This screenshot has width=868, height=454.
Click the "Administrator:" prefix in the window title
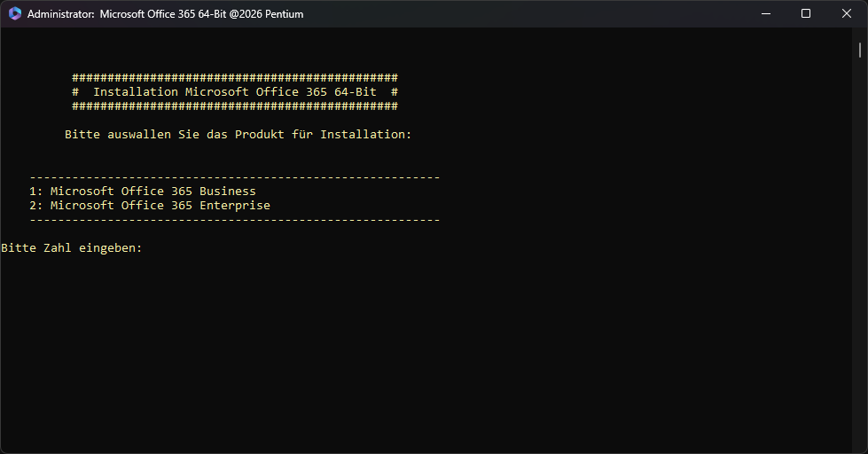(x=59, y=14)
